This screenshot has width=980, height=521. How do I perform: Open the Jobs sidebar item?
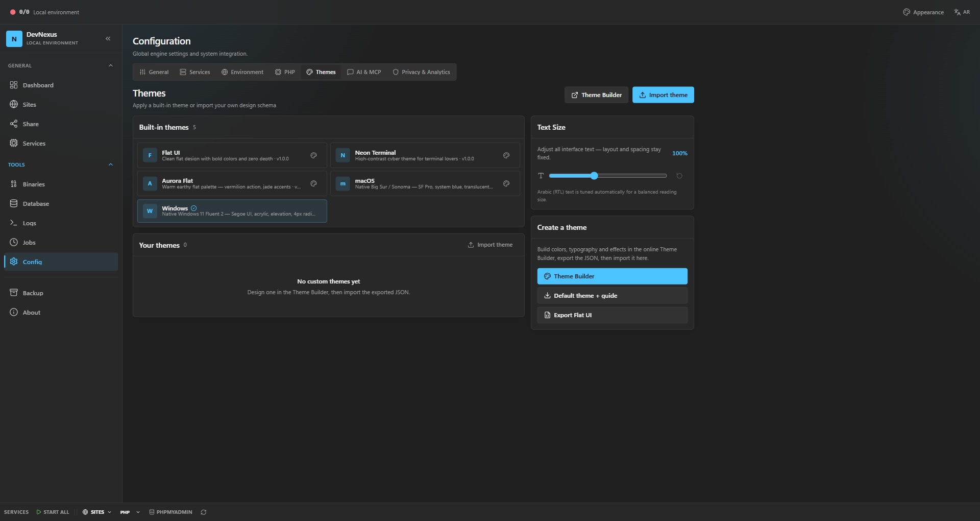pos(61,243)
